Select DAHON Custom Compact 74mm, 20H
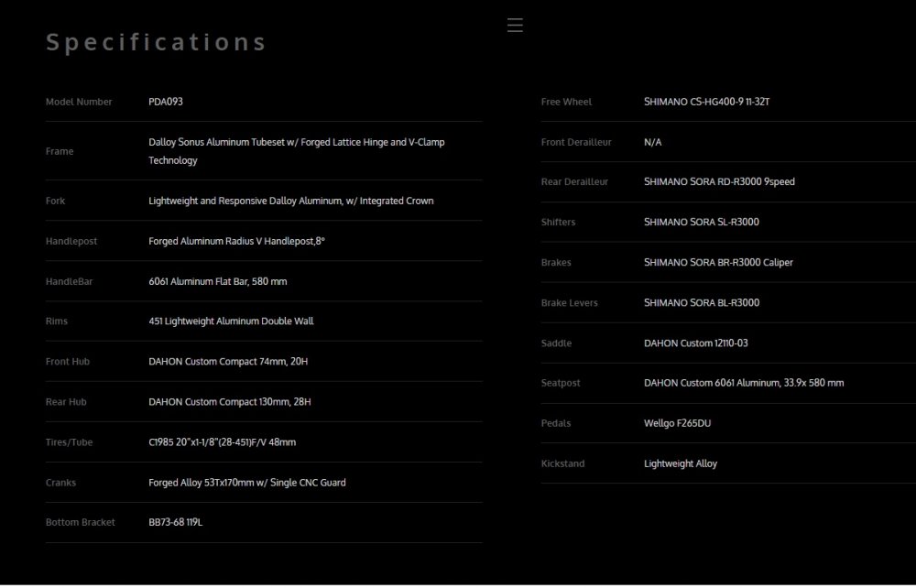This screenshot has height=588, width=916. (228, 362)
